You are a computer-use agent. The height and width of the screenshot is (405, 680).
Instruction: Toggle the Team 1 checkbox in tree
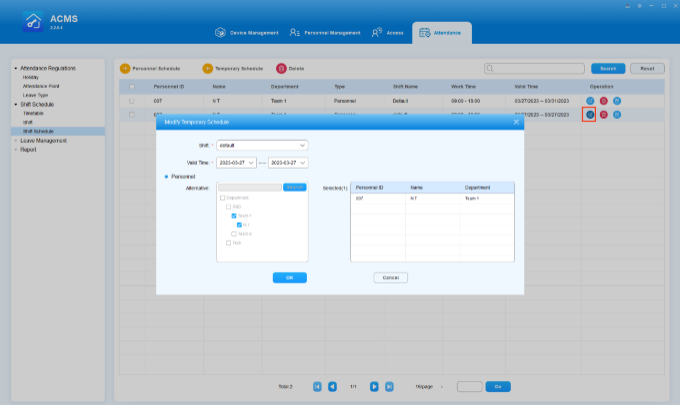234,216
